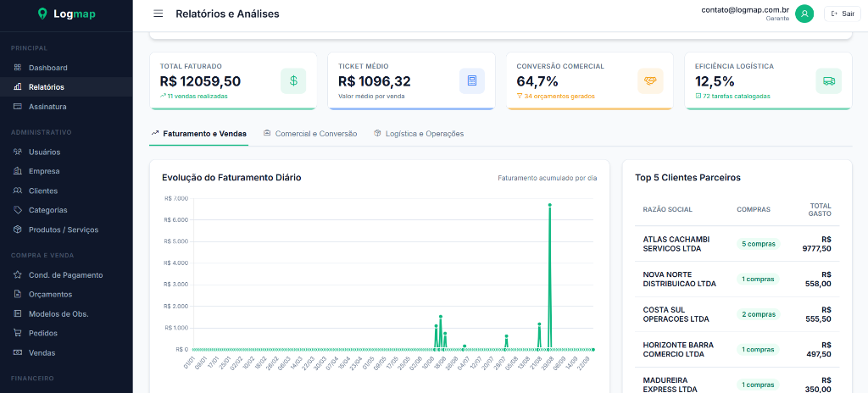Click the Modelos de Obs. icon
The image size is (868, 393).
(x=18, y=313)
